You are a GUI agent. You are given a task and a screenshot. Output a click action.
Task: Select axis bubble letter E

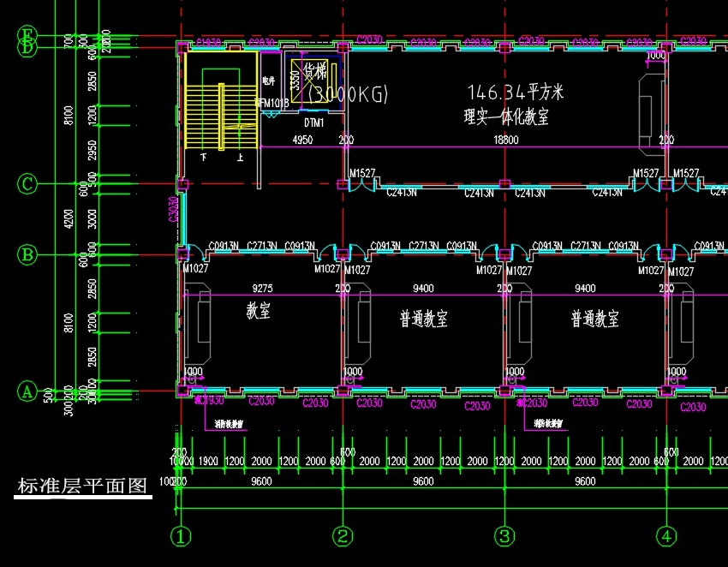[27, 36]
